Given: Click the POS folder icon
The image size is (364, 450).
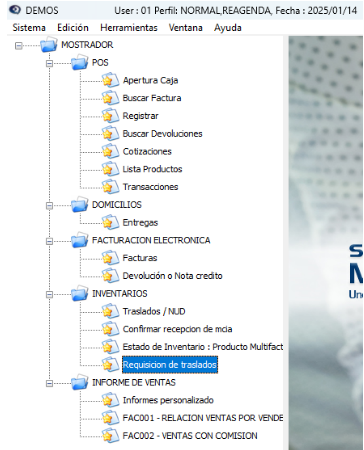Looking at the screenshot, I should point(80,62).
